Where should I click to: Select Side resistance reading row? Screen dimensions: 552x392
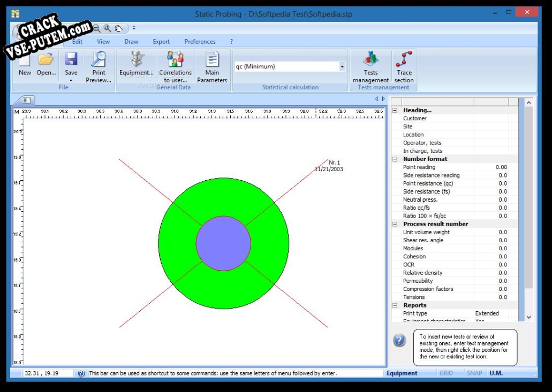pos(455,175)
